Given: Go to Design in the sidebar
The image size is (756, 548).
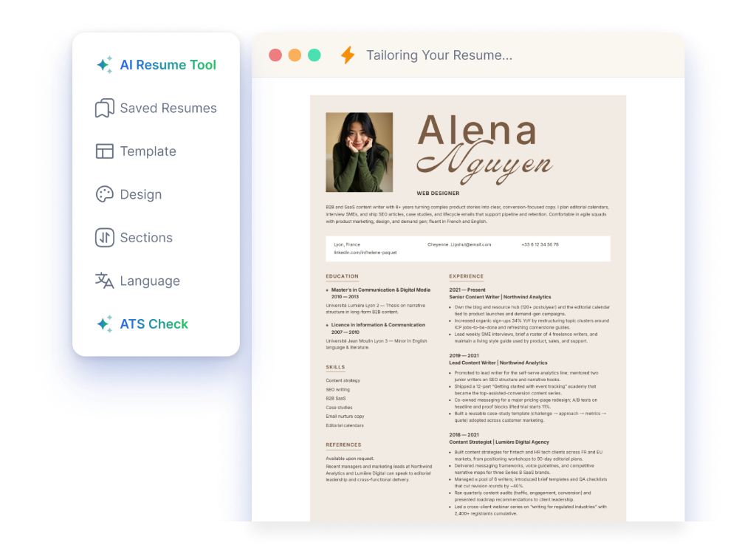Looking at the screenshot, I should point(128,194).
